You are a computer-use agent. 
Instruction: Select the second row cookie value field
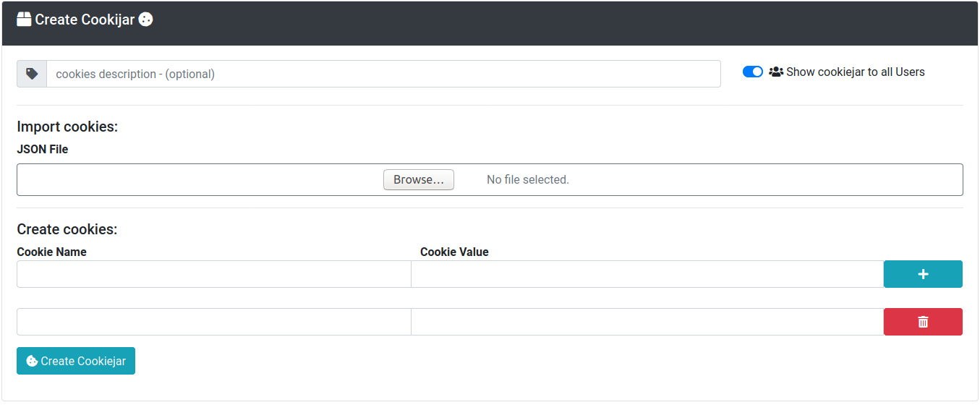pyautogui.click(x=647, y=322)
